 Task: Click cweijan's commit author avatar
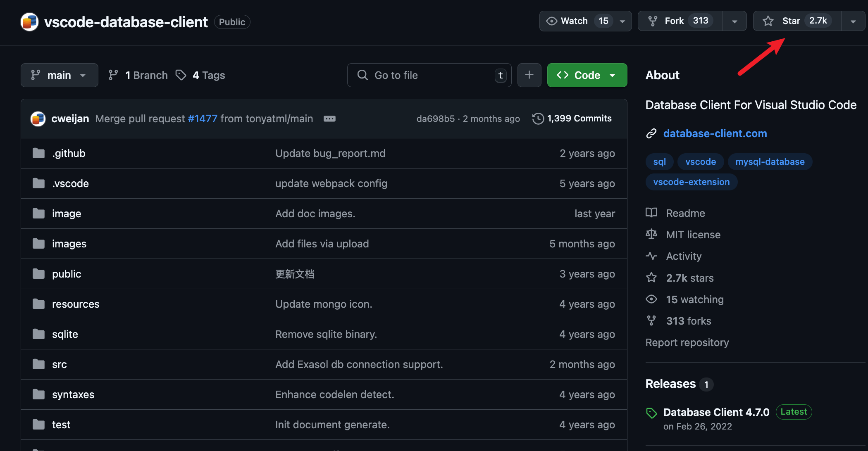[x=38, y=119]
